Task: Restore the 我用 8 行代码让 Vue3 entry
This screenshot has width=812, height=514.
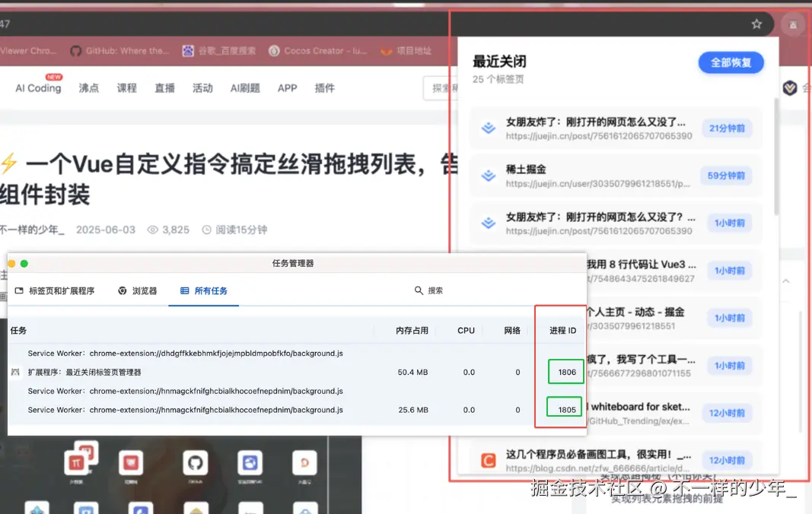Action: click(x=674, y=271)
